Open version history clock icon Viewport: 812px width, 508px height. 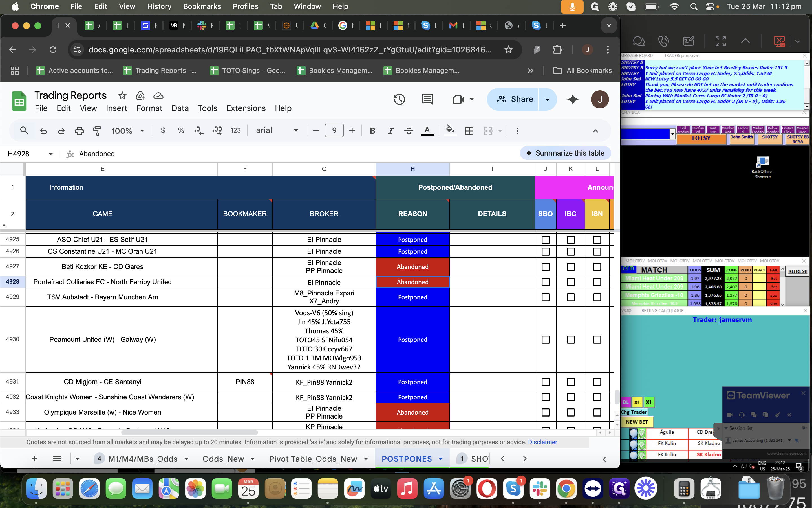[399, 99]
